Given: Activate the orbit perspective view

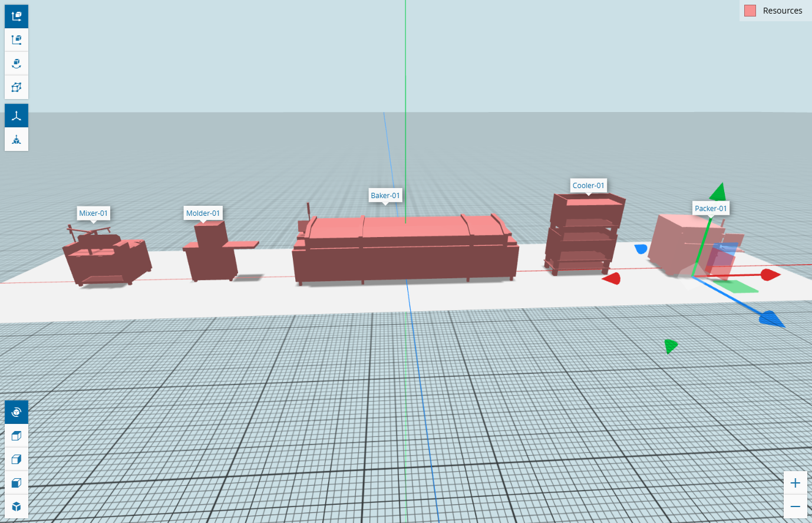Looking at the screenshot, I should pos(16,412).
